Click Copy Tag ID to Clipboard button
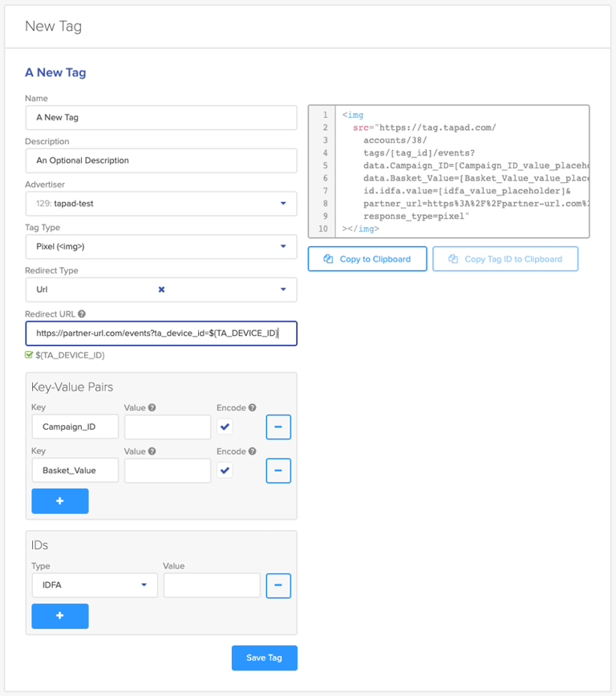Image resolution: width=616 pixels, height=696 pixels. [x=505, y=259]
